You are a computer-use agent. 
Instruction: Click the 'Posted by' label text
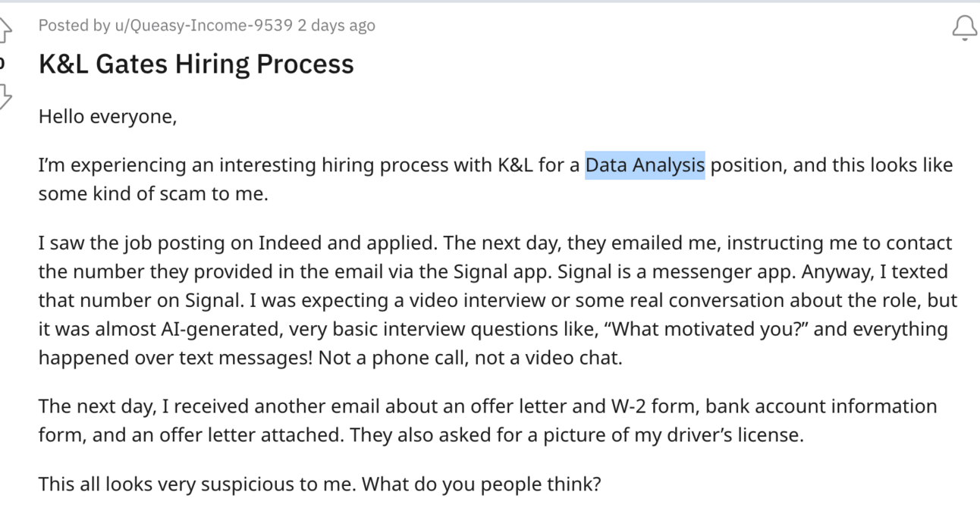pos(72,26)
